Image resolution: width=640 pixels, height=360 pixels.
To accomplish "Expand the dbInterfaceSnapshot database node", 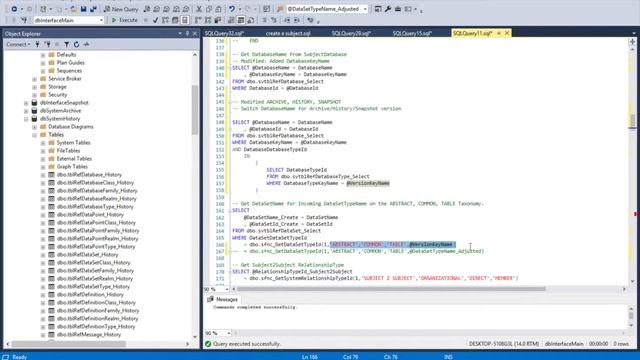I will pos(26,103).
